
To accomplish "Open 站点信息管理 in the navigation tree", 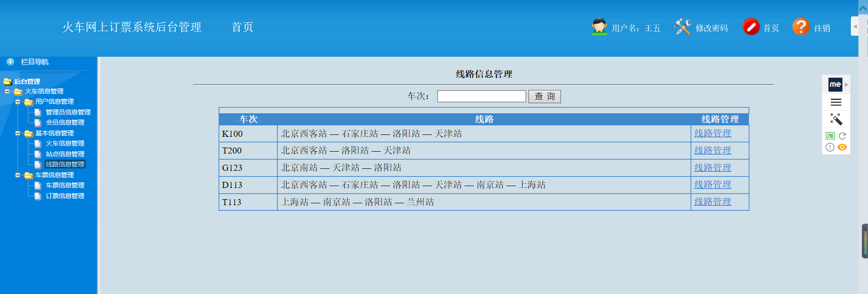I will click(x=65, y=154).
